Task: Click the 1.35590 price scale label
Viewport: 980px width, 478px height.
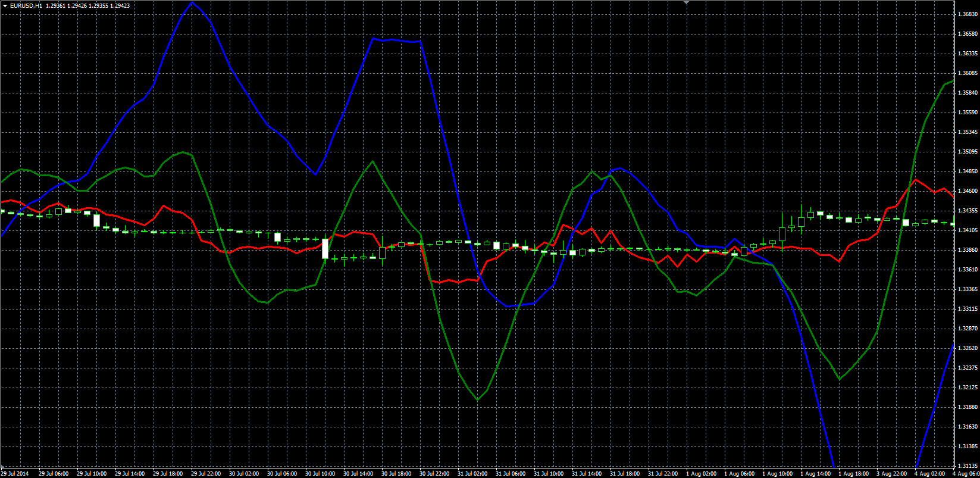Action: [968, 113]
